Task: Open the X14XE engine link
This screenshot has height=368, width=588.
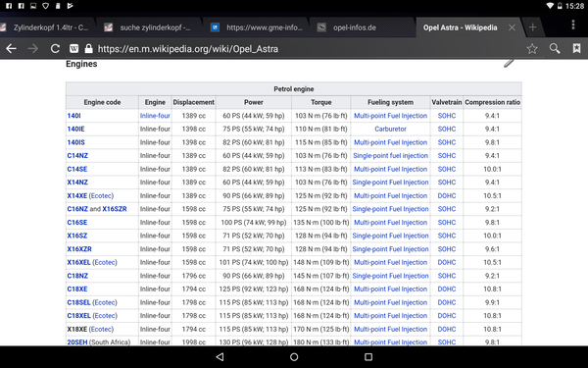Action: pos(77,195)
